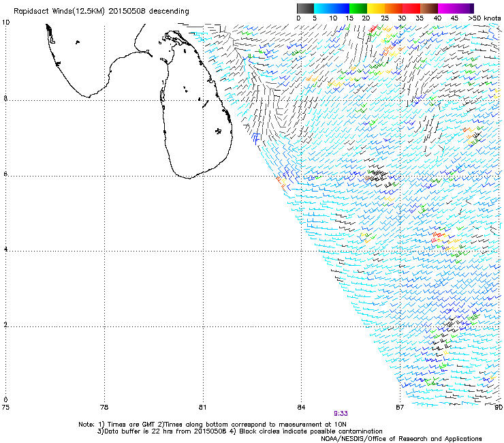
Task: Click the yellow 20–25 knots legend swatch
Action: (x=376, y=8)
